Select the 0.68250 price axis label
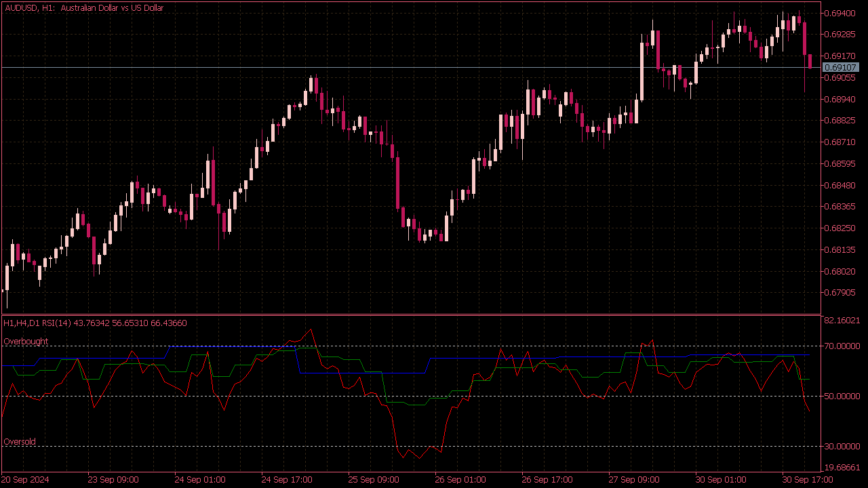The width and height of the screenshot is (868, 488). (x=840, y=228)
